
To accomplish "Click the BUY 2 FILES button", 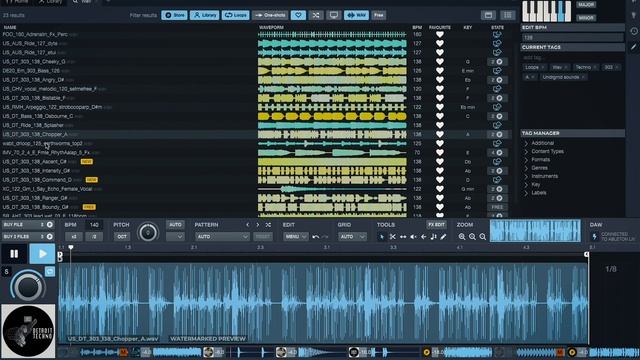I will click(28, 236).
